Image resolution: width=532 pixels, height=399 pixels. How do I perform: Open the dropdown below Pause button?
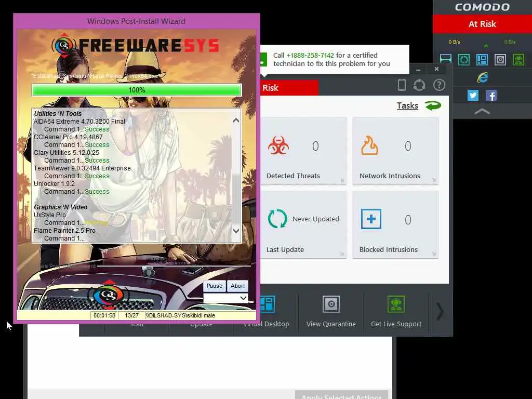(x=225, y=298)
